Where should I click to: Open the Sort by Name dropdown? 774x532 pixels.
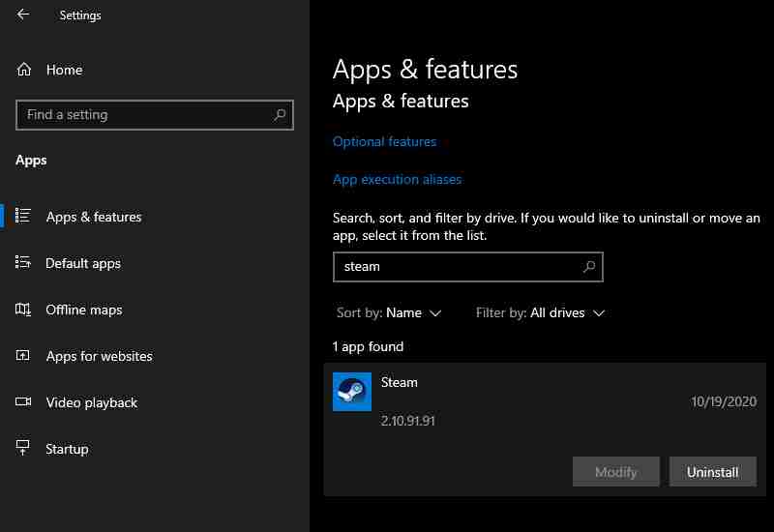click(389, 312)
